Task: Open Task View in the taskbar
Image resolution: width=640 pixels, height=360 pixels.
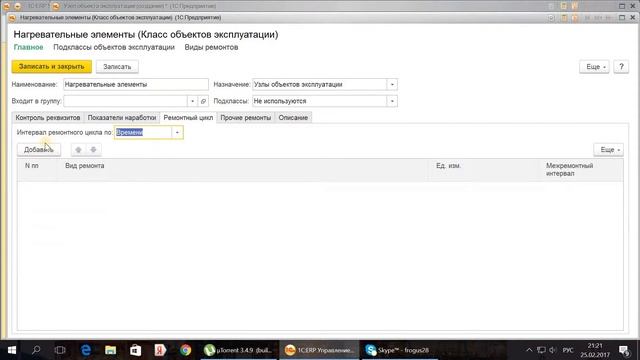Action: click(60, 350)
